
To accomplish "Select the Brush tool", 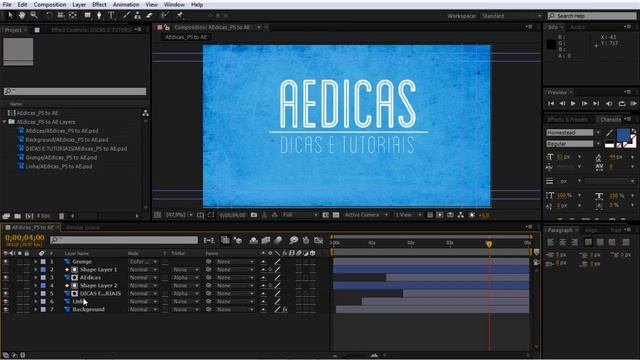I will 126,16.
